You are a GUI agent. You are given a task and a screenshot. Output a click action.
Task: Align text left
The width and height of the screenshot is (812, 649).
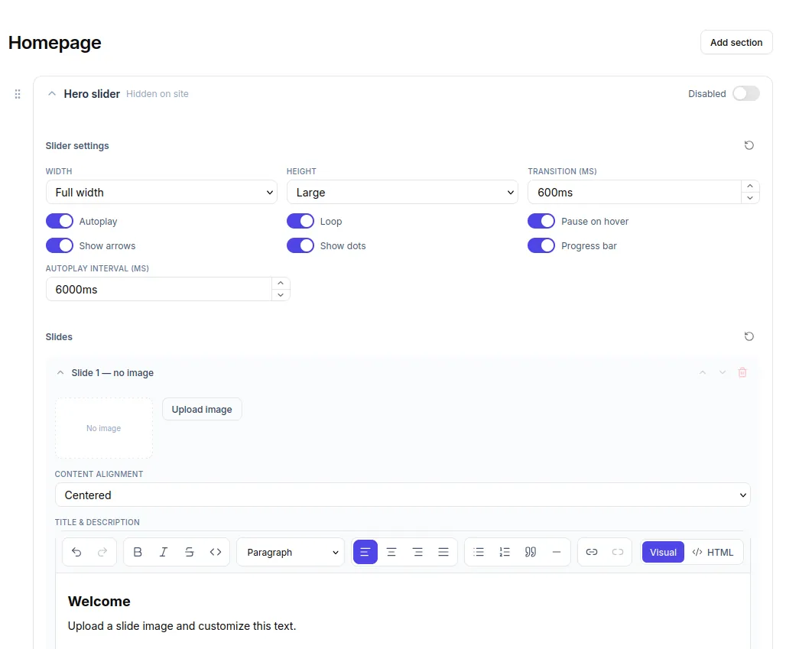click(365, 552)
